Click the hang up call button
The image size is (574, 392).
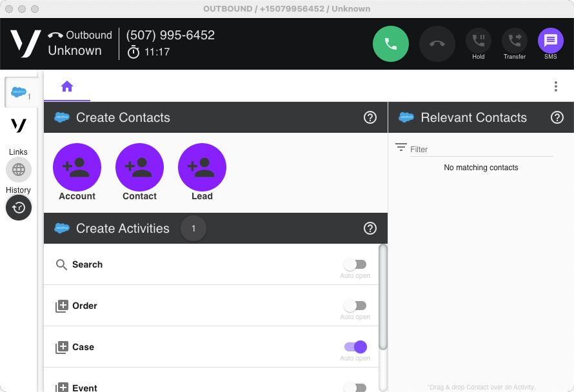[x=437, y=44]
